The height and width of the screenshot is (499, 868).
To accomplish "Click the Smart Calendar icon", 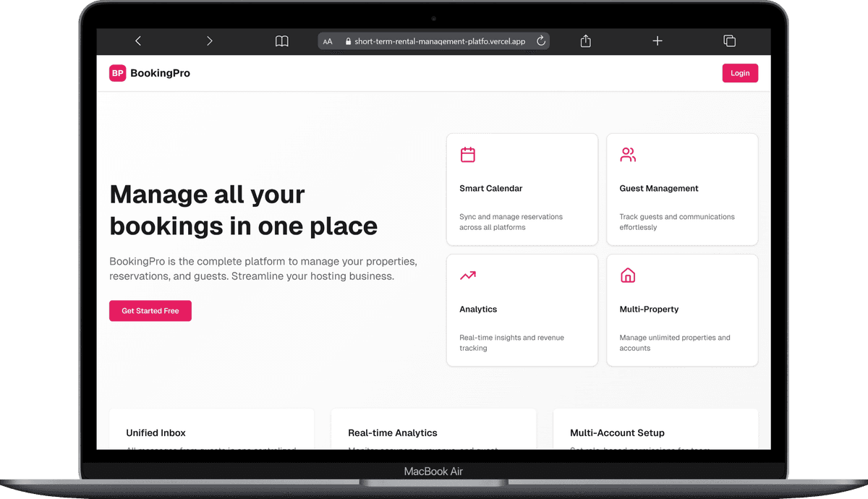I will tap(467, 154).
